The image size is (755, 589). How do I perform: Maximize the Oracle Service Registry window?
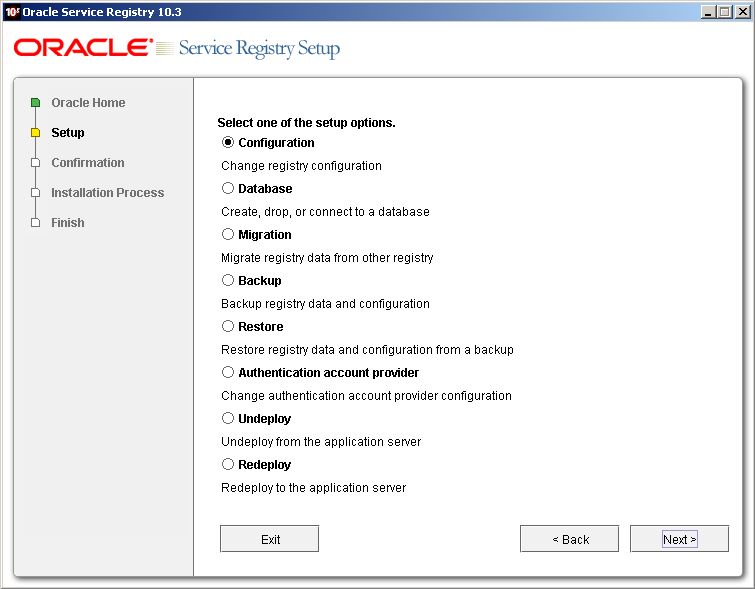point(725,12)
